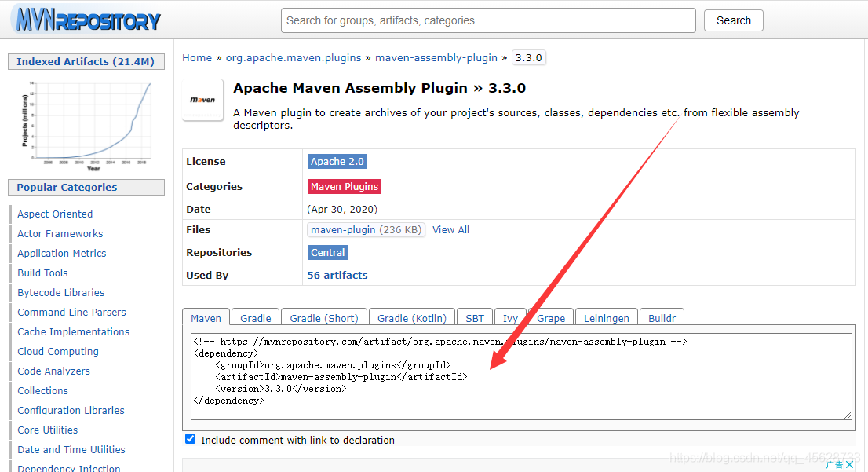Click View All files link
This screenshot has width=868, height=472.
point(450,229)
